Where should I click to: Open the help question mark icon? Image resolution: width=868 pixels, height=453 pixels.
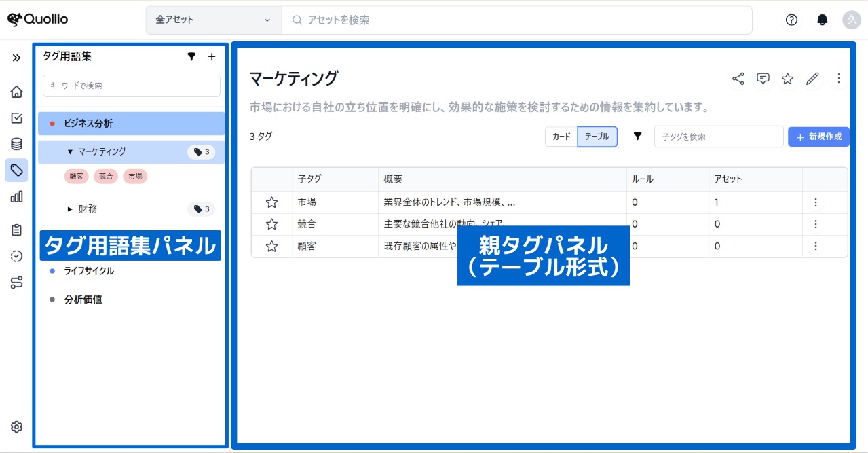(x=791, y=20)
